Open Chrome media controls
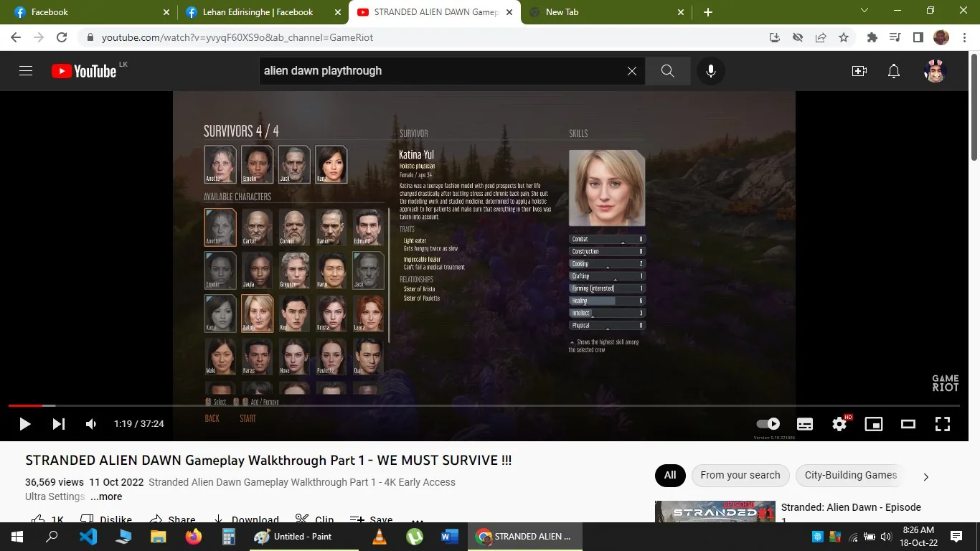 895,37
